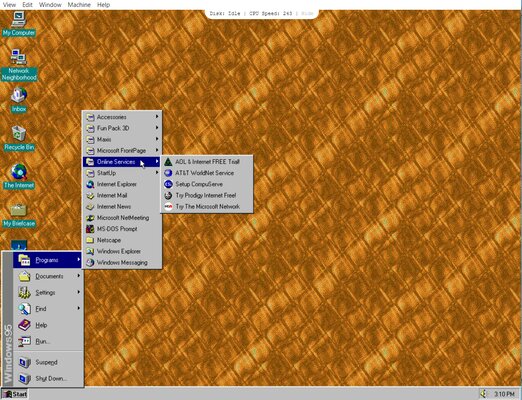Click the AOL triangle icon in submenu
Image resolution: width=522 pixels, height=400 pixels.
click(x=168, y=162)
